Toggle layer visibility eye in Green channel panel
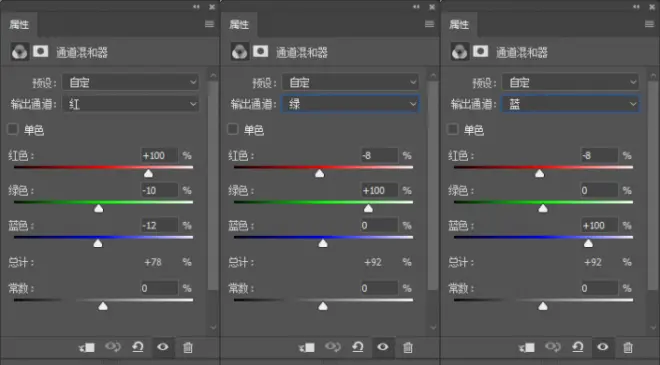 tap(383, 347)
